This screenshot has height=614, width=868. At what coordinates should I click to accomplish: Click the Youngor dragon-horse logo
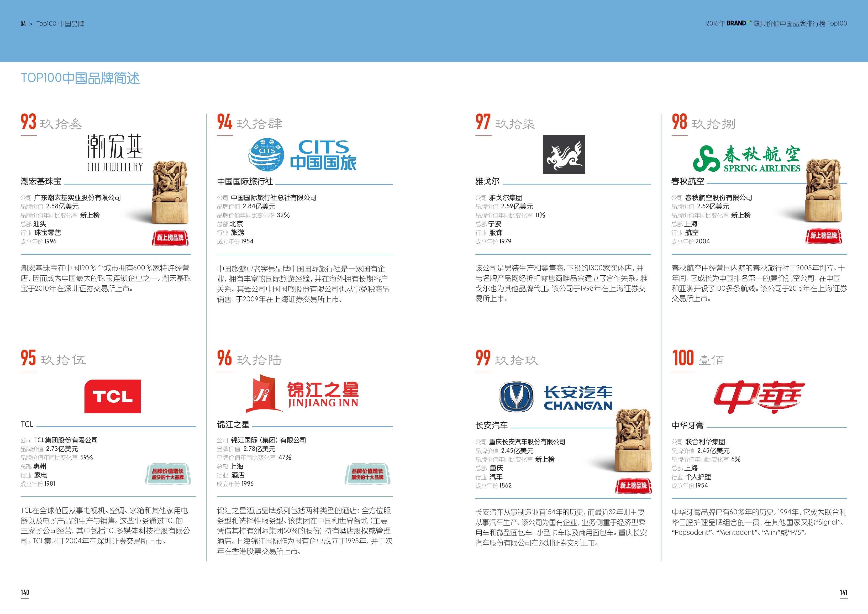pos(564,154)
